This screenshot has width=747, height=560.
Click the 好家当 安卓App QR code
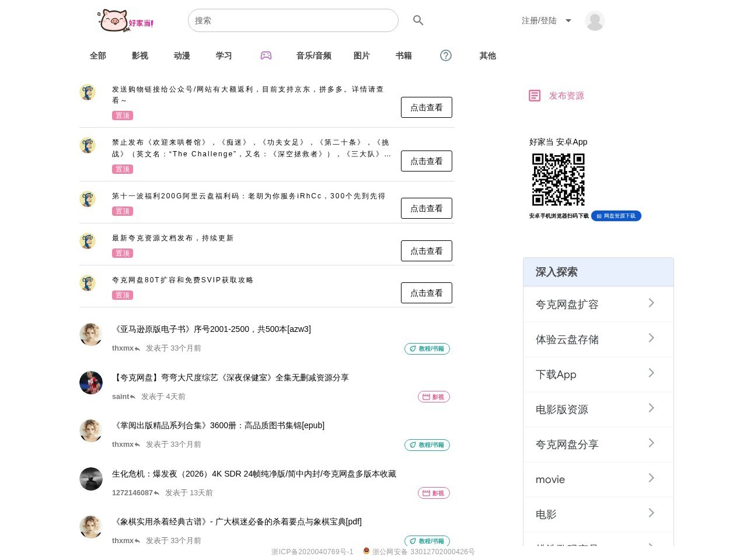[x=558, y=180]
